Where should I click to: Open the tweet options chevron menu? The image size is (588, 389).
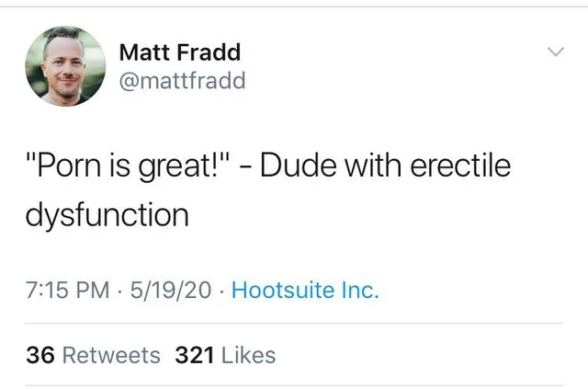click(556, 51)
